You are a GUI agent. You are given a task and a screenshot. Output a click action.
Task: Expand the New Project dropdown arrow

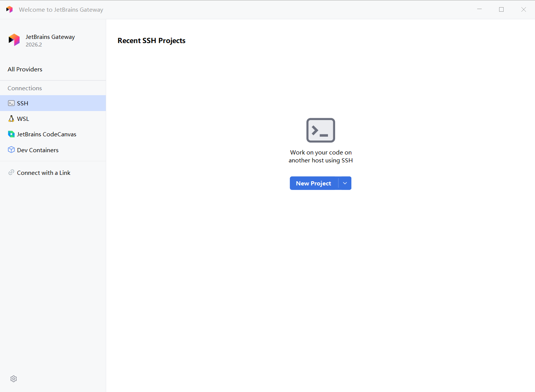pyautogui.click(x=345, y=183)
